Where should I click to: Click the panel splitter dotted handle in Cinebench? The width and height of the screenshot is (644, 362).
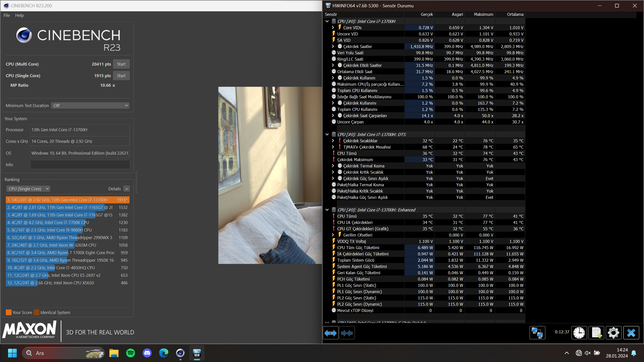point(137,182)
